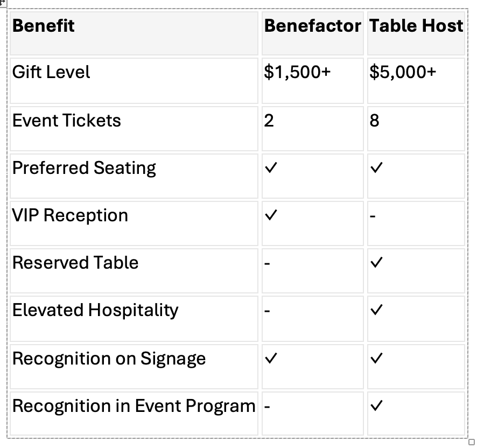
Task: Click the Event Tickets row label
Action: tap(67, 120)
